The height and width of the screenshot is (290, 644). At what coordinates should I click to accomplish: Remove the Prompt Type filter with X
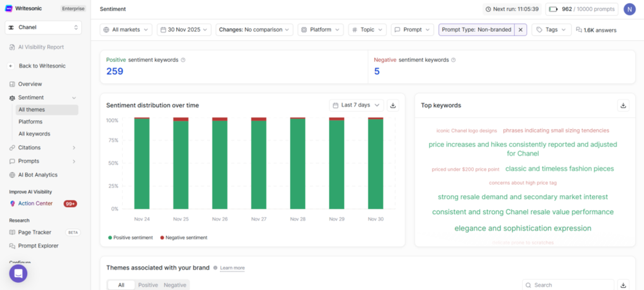point(521,30)
